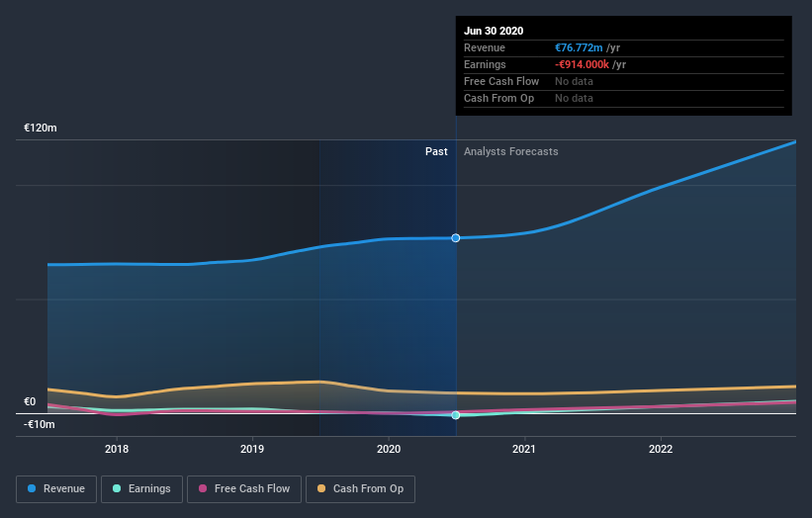
Task: Click the Cash From Op row in tooltip
Action: (623, 98)
